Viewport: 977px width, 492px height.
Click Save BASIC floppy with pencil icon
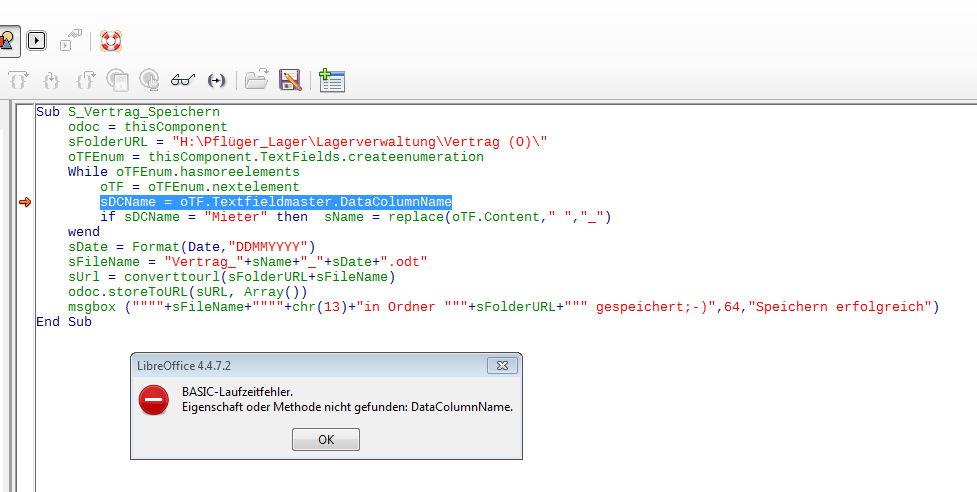(290, 80)
